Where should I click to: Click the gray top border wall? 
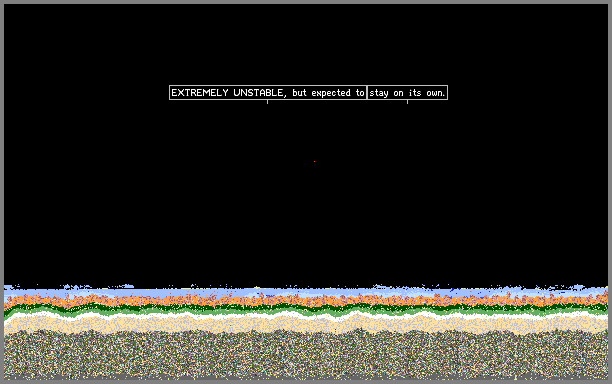coord(306,2)
